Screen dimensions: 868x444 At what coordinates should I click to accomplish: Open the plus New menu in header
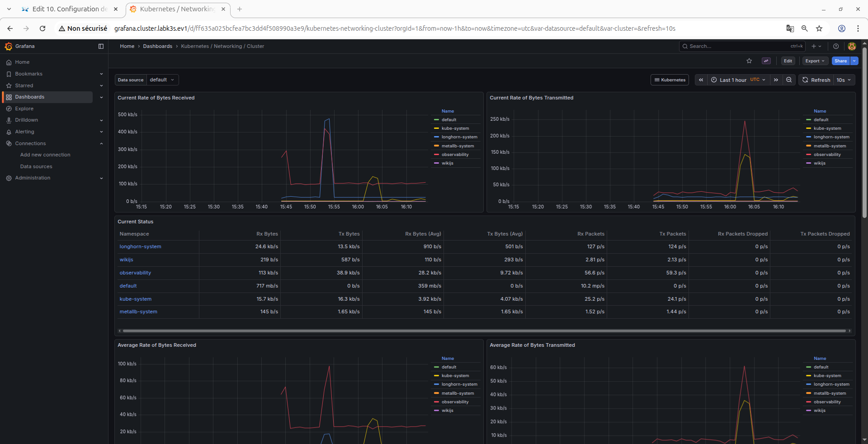(816, 46)
